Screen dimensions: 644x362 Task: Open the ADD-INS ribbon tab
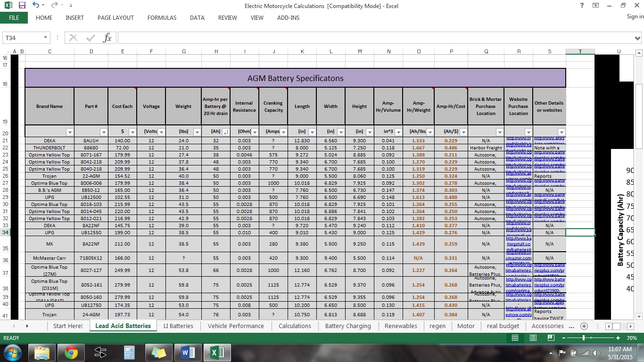[288, 17]
